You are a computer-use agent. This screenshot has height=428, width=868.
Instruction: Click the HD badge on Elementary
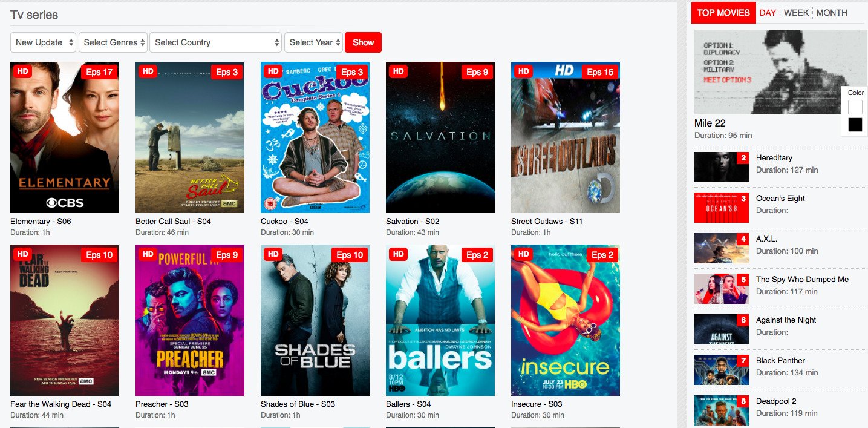(23, 71)
